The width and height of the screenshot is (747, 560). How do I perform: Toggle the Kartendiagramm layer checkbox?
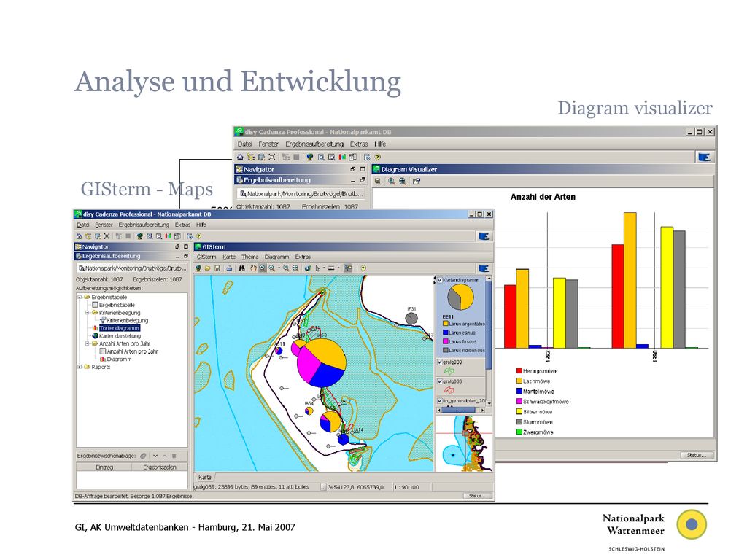click(440, 281)
